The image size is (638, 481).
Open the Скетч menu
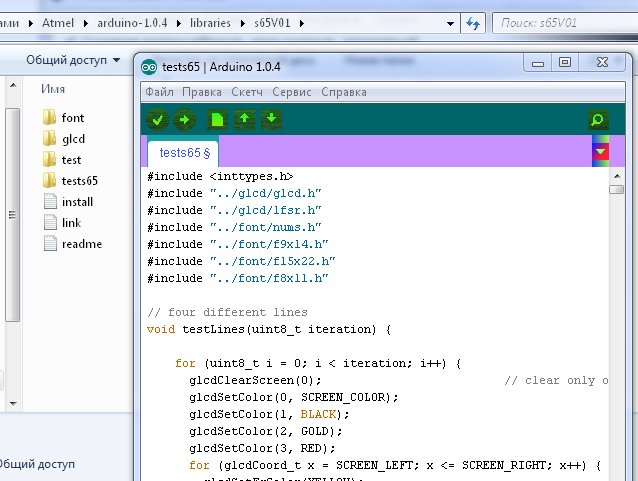[247, 92]
